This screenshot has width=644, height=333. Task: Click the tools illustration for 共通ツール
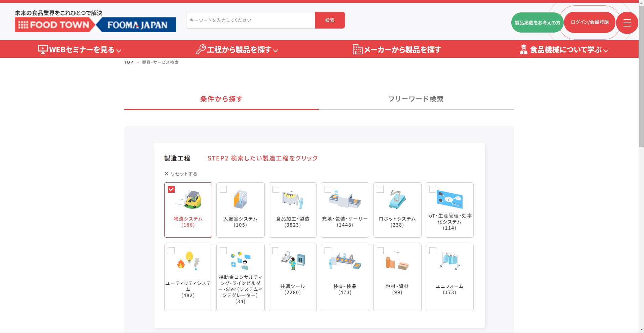pos(293,261)
